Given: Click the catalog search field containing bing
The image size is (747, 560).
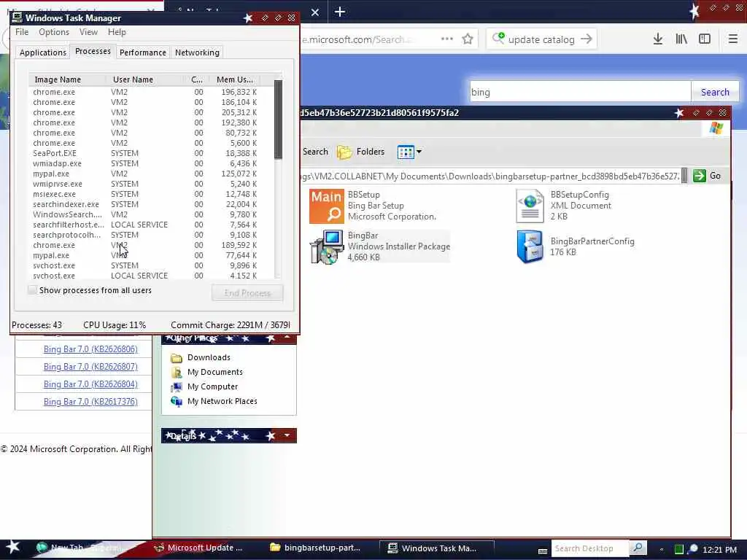Looking at the screenshot, I should tap(580, 93).
